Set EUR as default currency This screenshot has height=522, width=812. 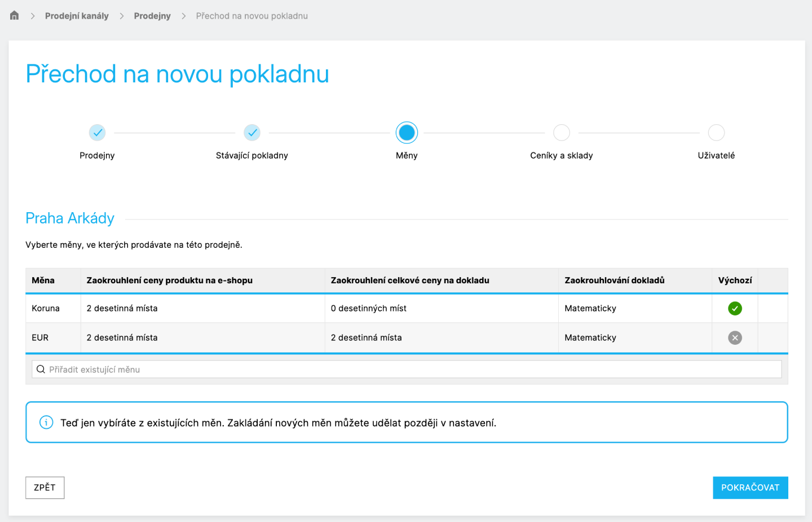735,337
